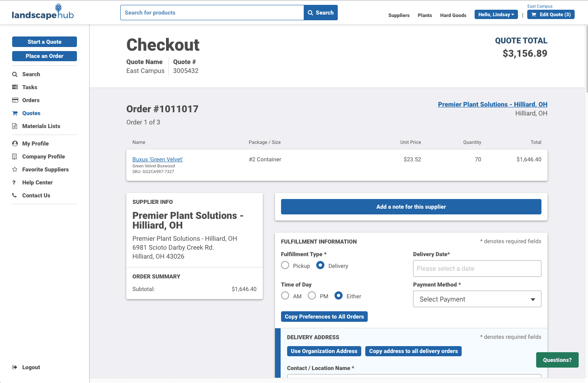Click the Tasks list icon in sidebar
The height and width of the screenshot is (383, 588).
(15, 87)
